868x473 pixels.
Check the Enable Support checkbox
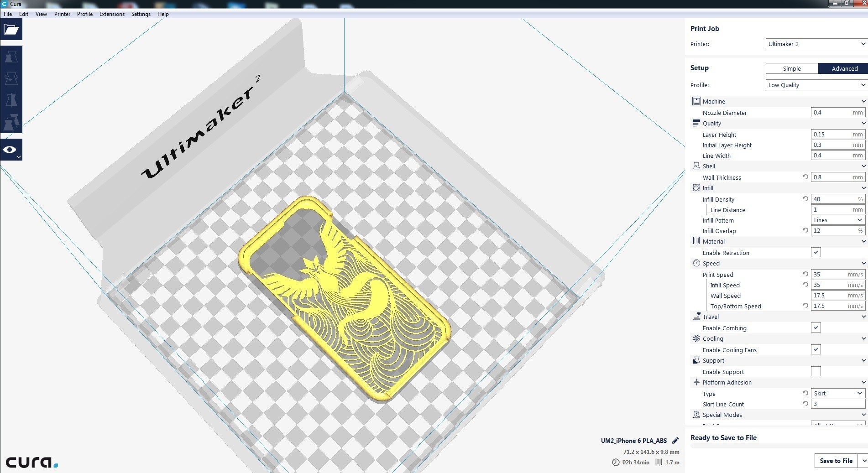pos(816,371)
